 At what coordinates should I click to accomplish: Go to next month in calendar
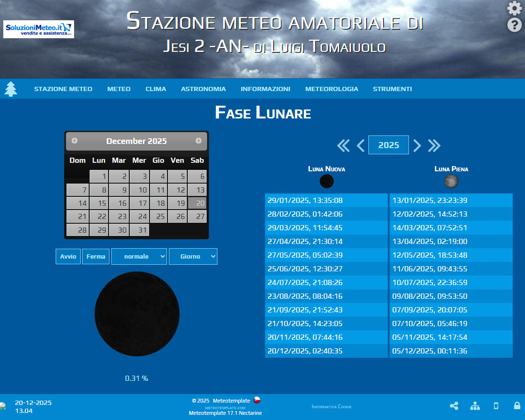[199, 141]
